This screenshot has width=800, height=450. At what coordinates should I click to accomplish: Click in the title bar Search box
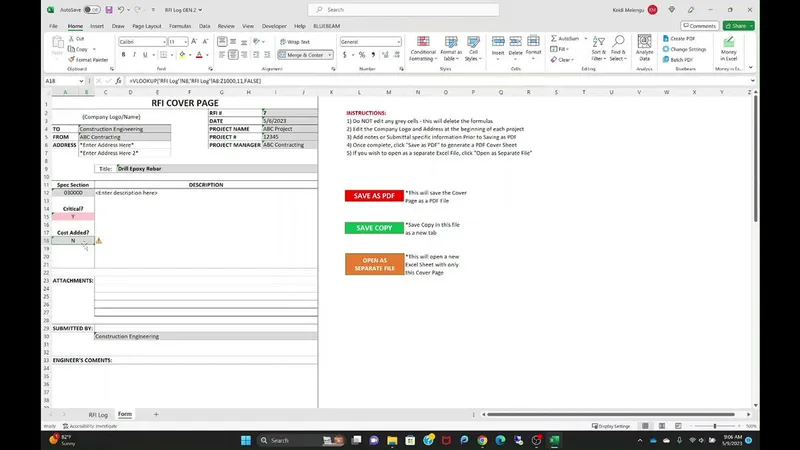pos(404,10)
